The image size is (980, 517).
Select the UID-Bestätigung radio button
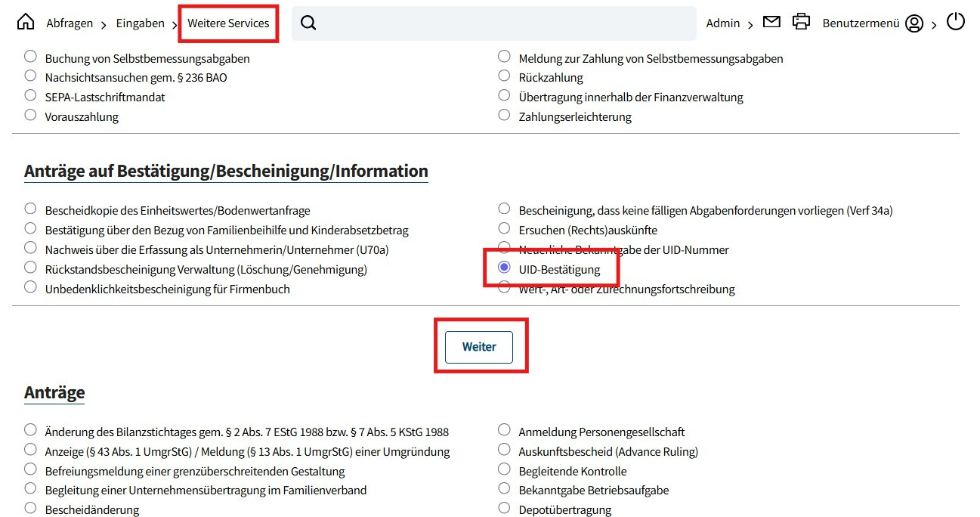coord(504,268)
